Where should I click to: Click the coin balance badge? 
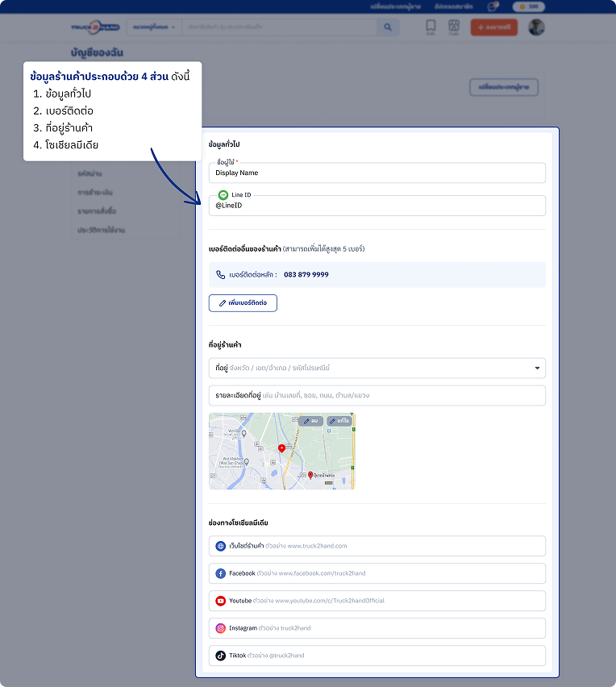(x=529, y=6)
